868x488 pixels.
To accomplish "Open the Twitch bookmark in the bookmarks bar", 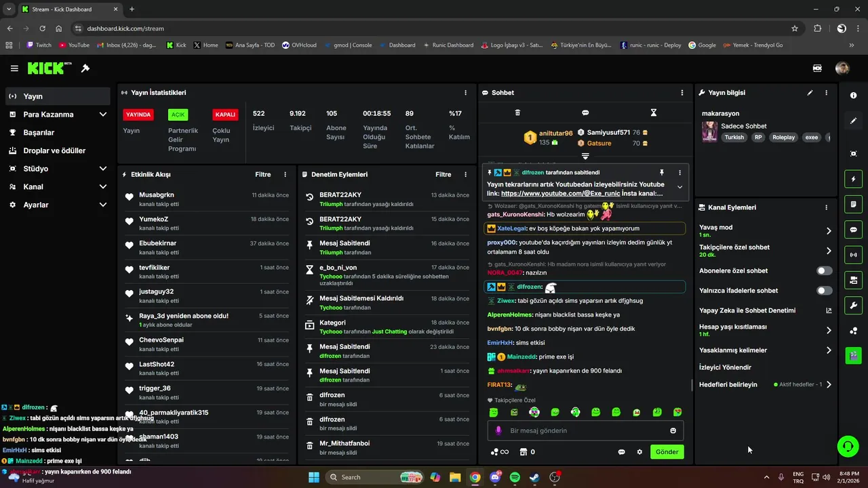I will point(39,45).
